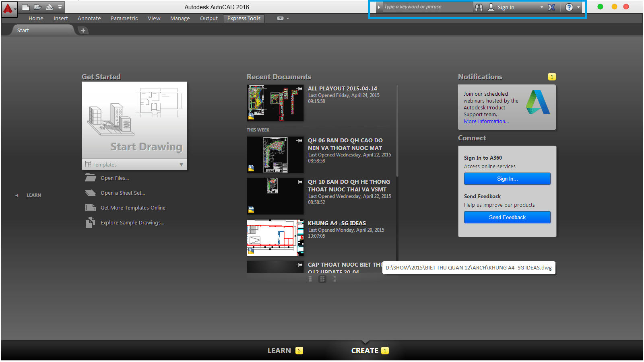Click the More information... link

point(486,121)
